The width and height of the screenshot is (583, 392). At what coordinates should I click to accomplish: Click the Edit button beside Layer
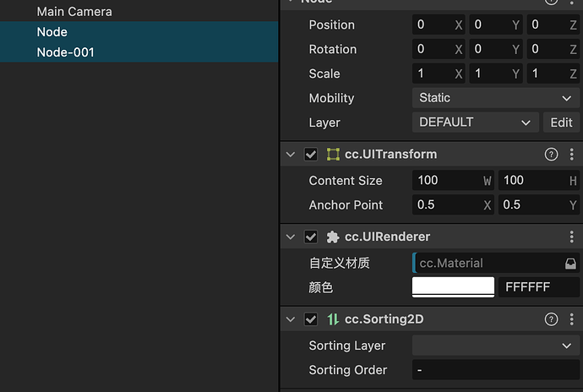(x=562, y=122)
